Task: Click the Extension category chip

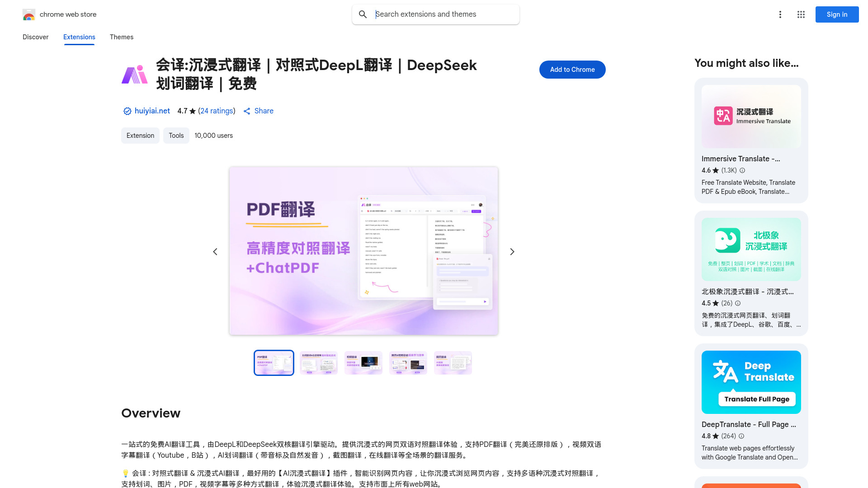Action: coord(140,136)
